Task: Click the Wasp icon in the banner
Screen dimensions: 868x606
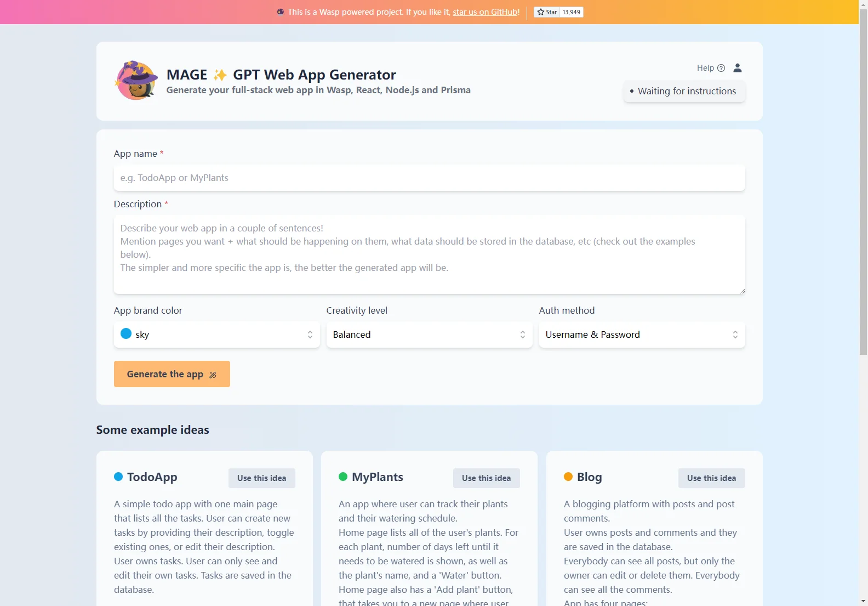Action: point(281,12)
